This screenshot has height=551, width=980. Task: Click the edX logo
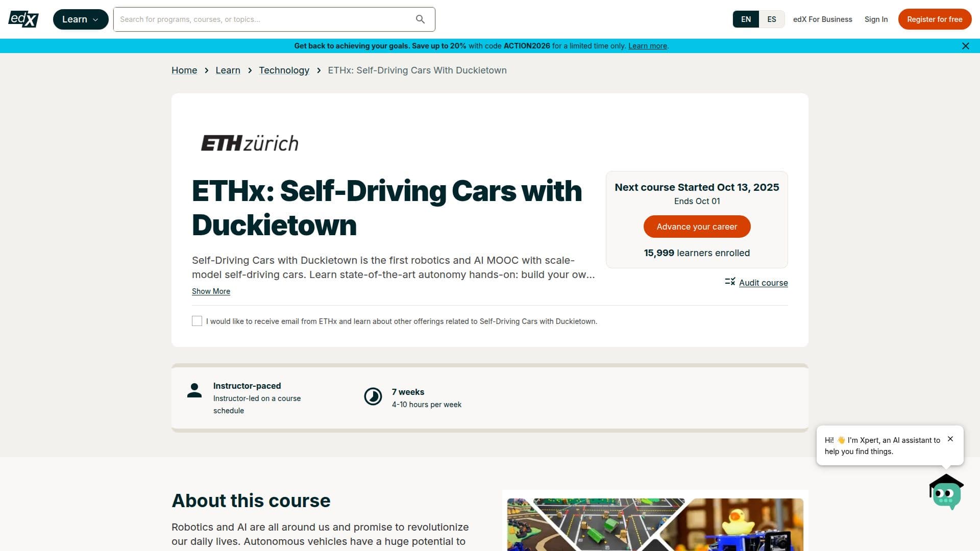click(x=23, y=19)
